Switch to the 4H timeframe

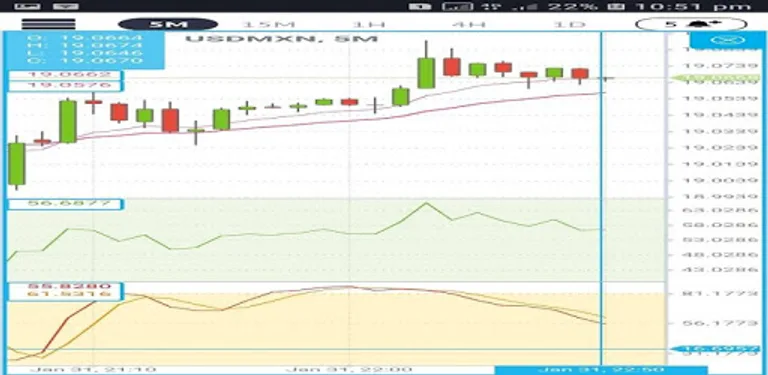point(468,24)
